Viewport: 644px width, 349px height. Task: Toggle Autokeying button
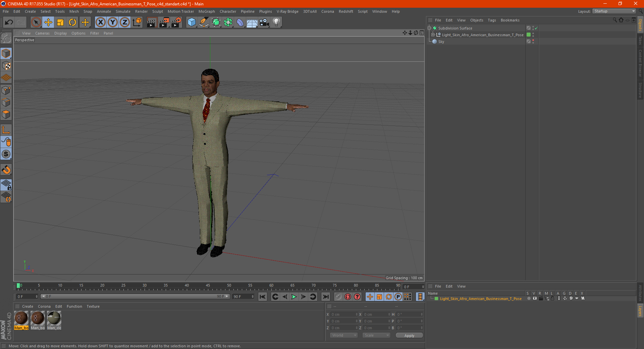[x=348, y=297]
